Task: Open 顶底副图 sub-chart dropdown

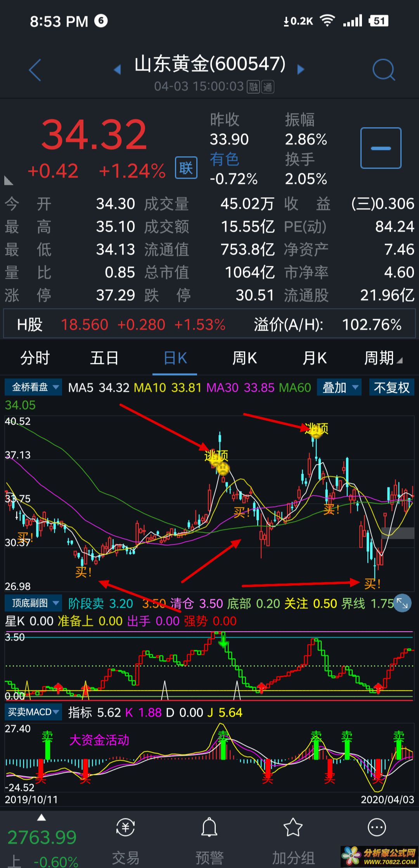Action: coord(34,603)
